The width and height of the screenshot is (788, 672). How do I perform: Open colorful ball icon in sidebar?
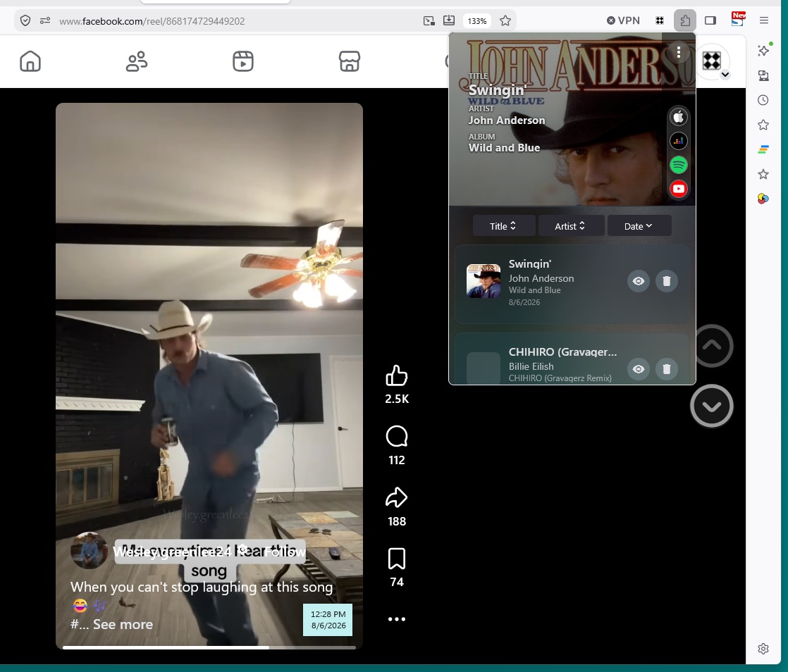(x=763, y=199)
